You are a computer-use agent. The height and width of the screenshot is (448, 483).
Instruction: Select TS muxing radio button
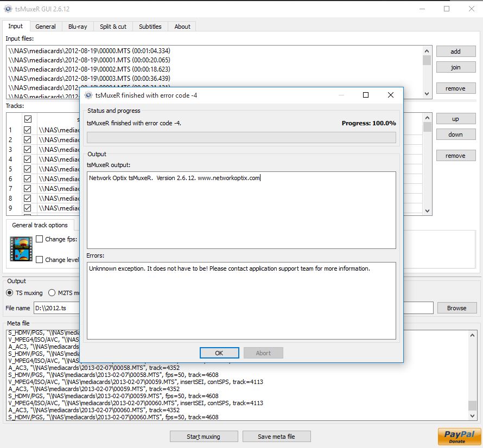click(10, 293)
